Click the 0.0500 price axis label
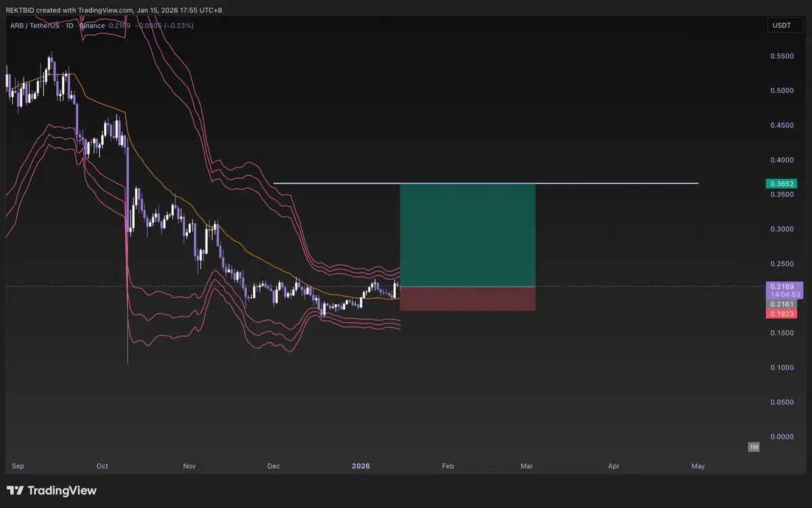Viewport: 812px width, 508px height. [781, 402]
